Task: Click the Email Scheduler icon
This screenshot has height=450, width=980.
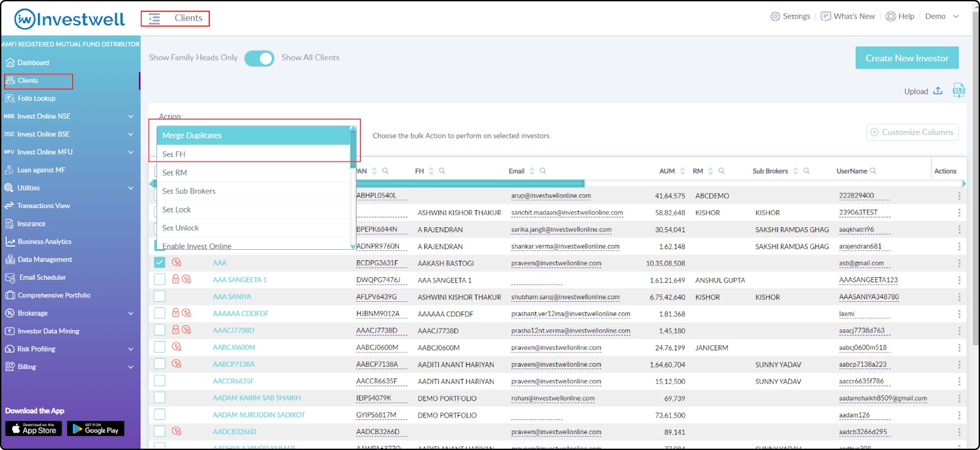Action: pos(10,277)
